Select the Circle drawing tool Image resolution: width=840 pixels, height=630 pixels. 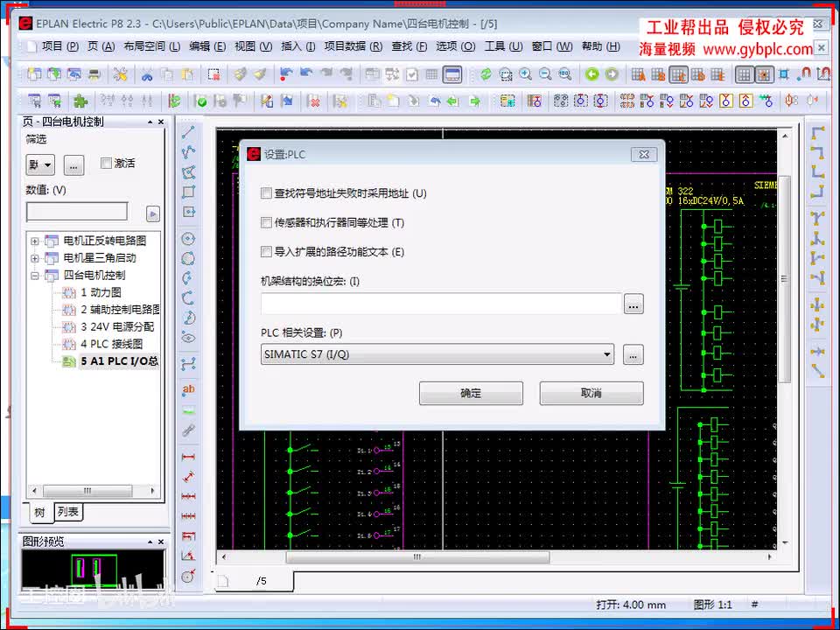(x=188, y=238)
